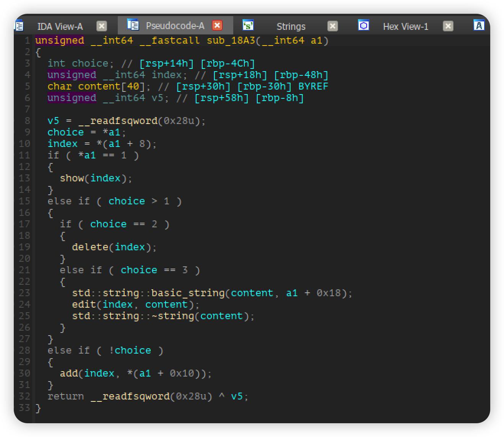Click the show function call
Image resolution: width=504 pixels, height=437 pixels.
pyautogui.click(x=72, y=178)
